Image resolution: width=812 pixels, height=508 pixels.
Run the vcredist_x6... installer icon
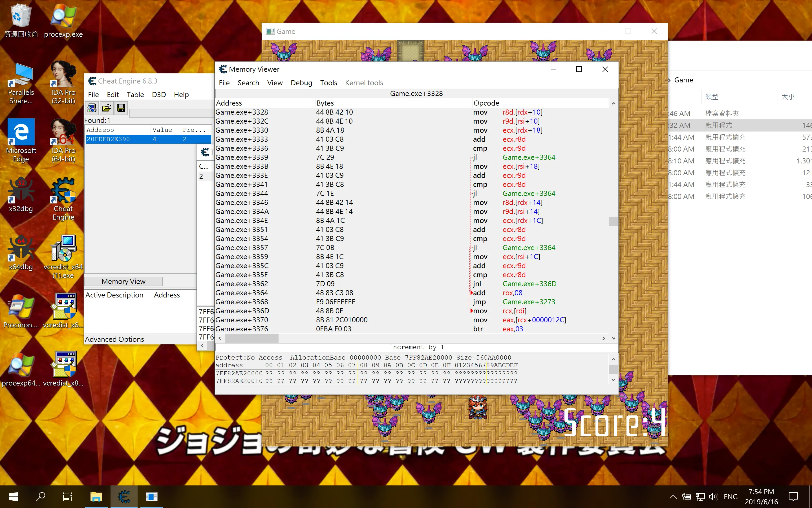pos(63,311)
